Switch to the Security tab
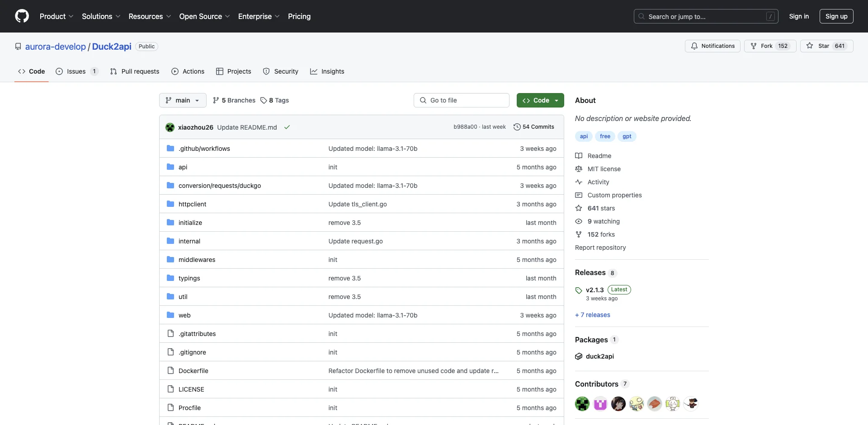 281,71
